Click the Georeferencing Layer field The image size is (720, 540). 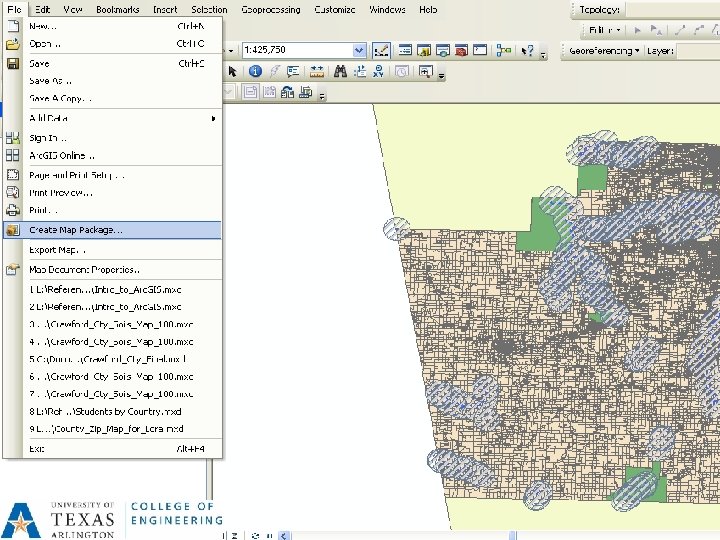pyautogui.click(x=698, y=51)
